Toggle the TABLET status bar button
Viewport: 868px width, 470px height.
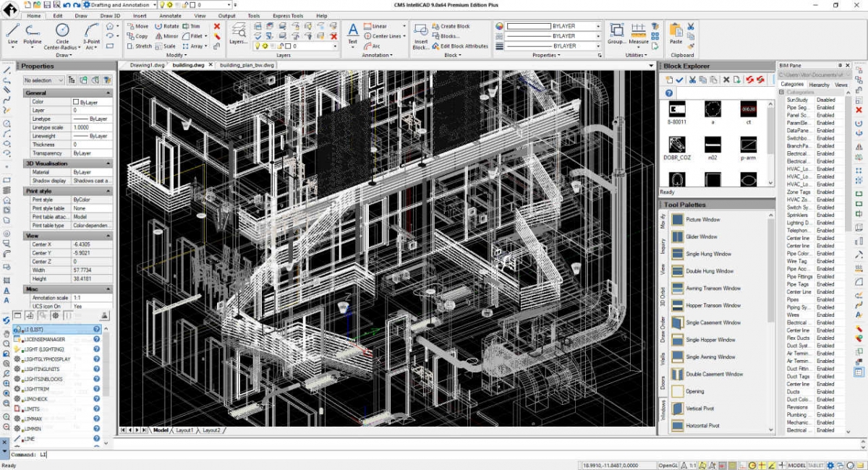[815, 465]
